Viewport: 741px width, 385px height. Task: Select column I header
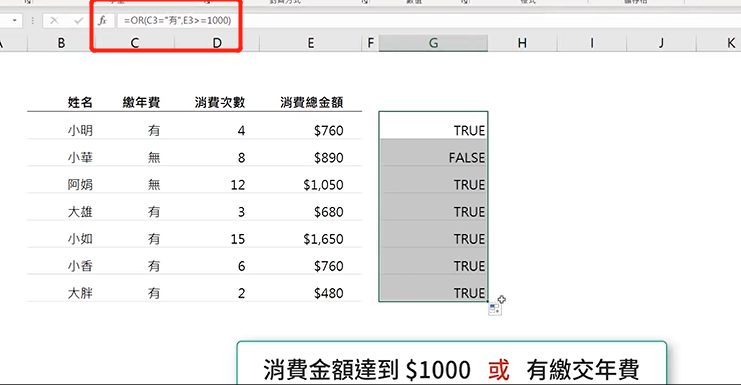pyautogui.click(x=592, y=43)
